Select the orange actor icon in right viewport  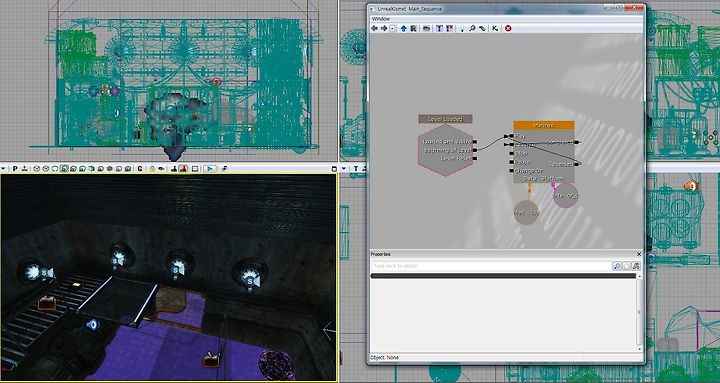coord(691,186)
